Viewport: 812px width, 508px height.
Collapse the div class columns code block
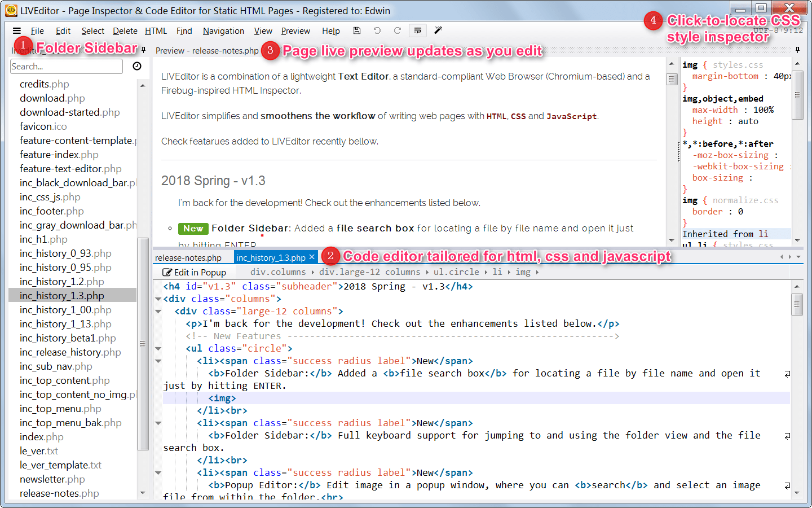click(x=158, y=299)
